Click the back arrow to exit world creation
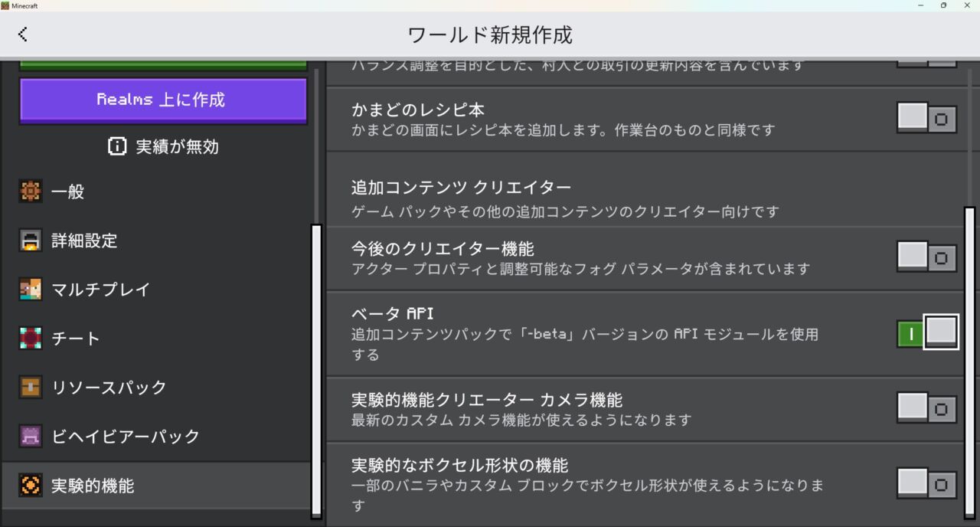This screenshot has height=527, width=980. tap(22, 34)
